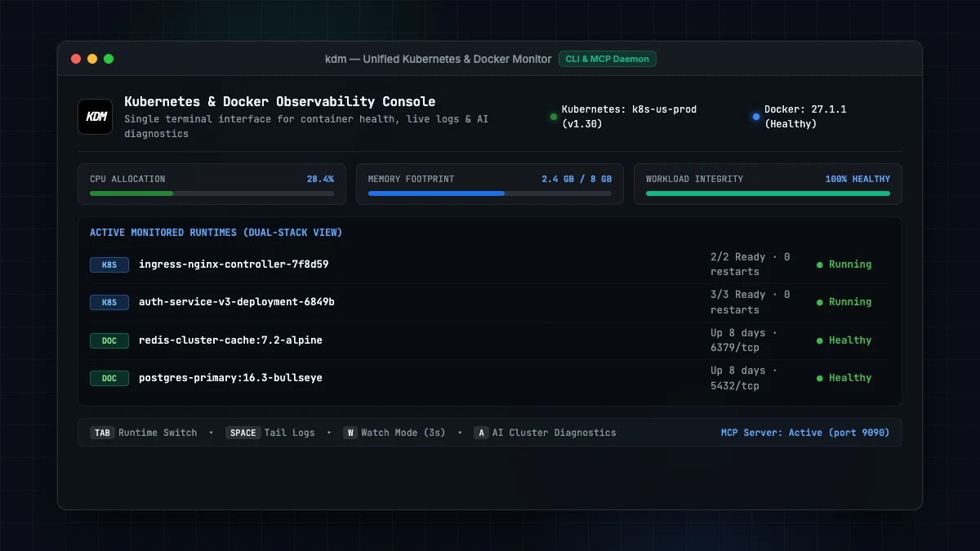980x551 pixels.
Task: Click Running status of auth-service-v3-deployment
Action: point(844,302)
